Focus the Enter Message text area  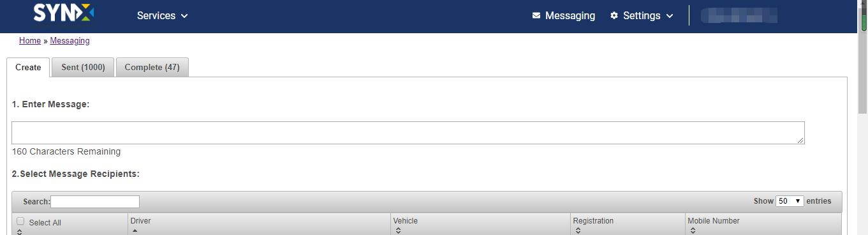(x=408, y=133)
